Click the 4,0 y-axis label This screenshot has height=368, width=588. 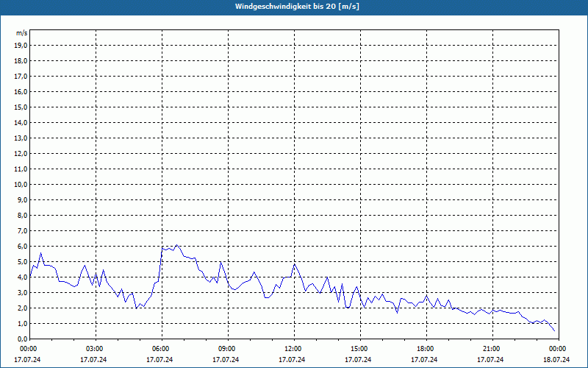point(23,277)
